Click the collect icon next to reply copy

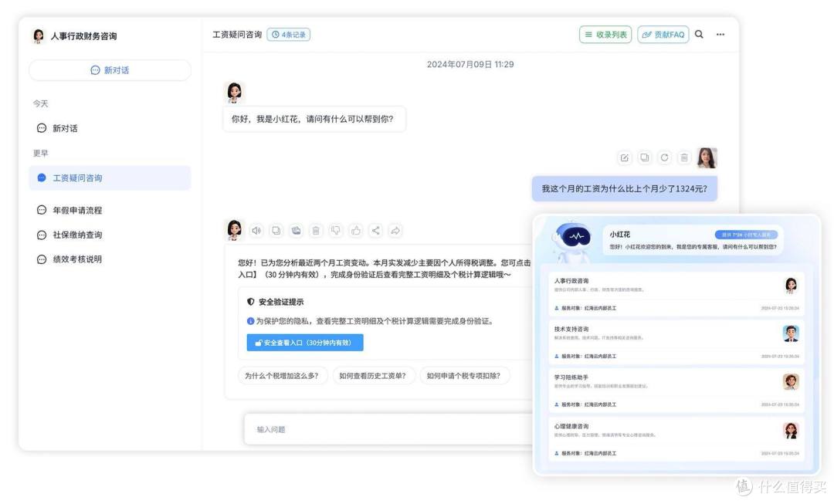point(297,230)
